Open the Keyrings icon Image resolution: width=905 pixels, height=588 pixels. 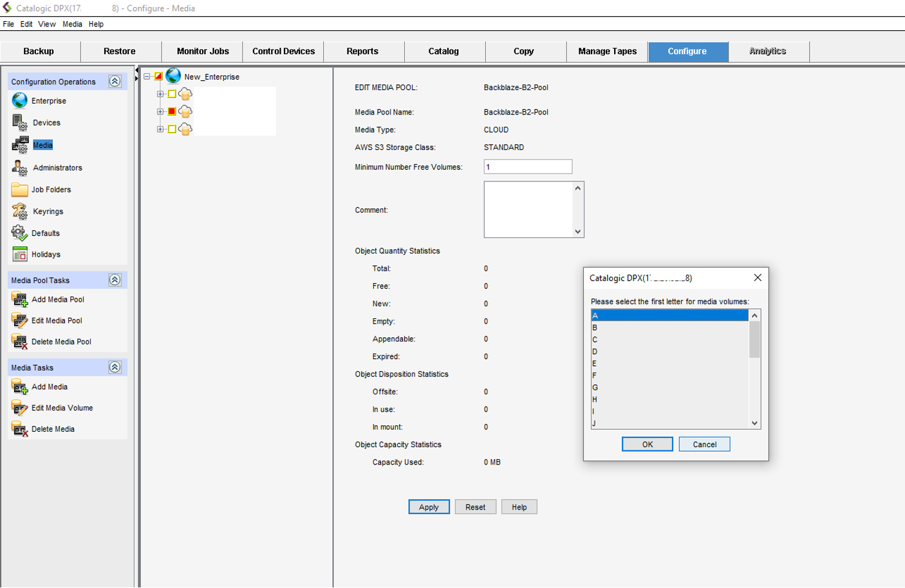click(x=20, y=211)
